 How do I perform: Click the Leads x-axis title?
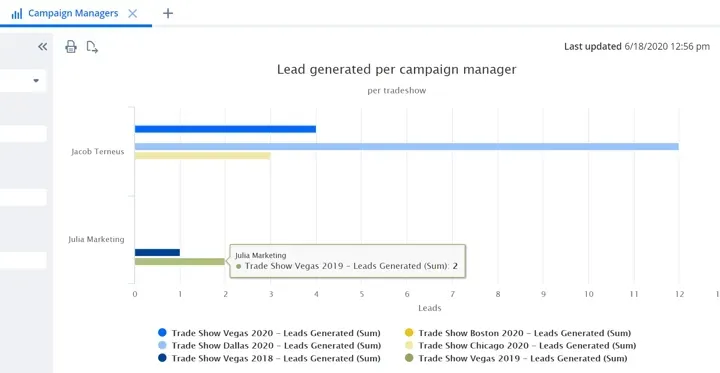430,308
